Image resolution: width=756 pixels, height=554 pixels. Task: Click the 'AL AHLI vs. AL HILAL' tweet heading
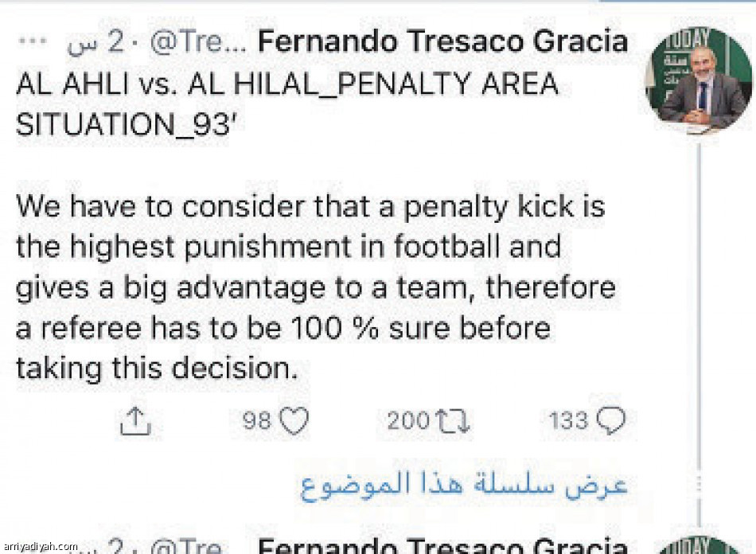pos(286,84)
